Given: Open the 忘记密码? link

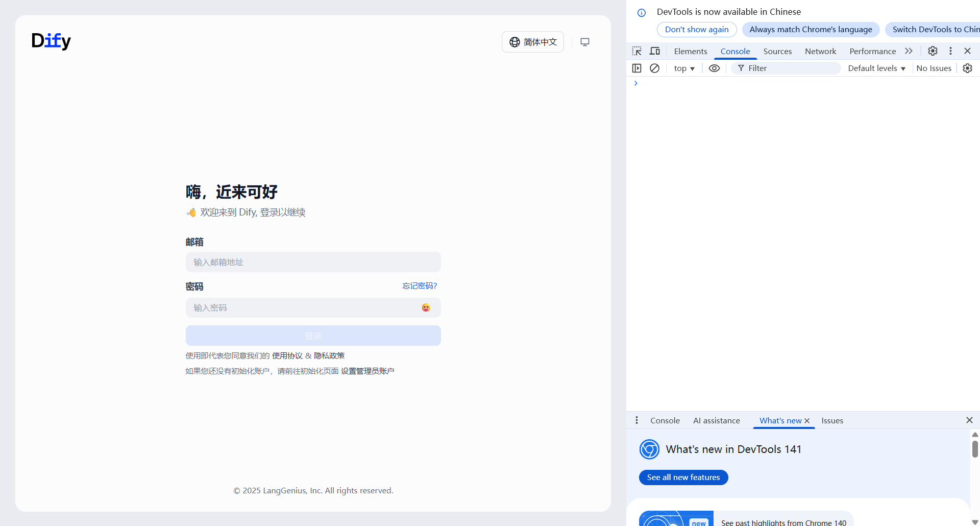Looking at the screenshot, I should pos(420,286).
